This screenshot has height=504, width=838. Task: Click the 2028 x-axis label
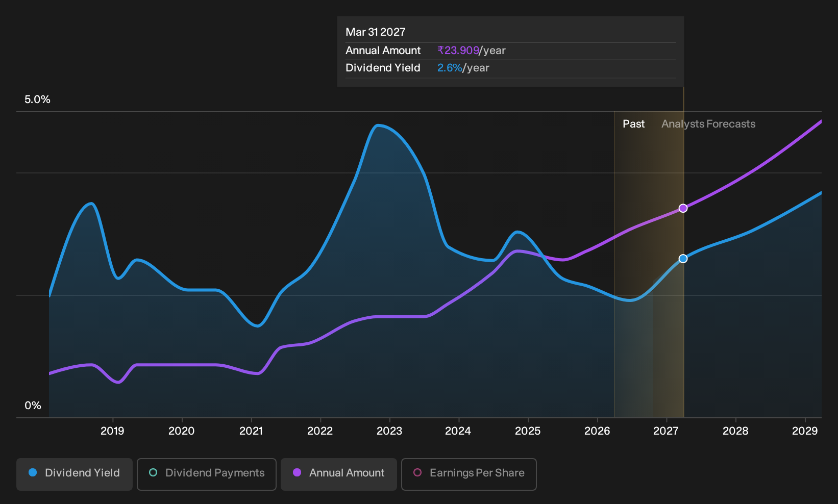[735, 431]
